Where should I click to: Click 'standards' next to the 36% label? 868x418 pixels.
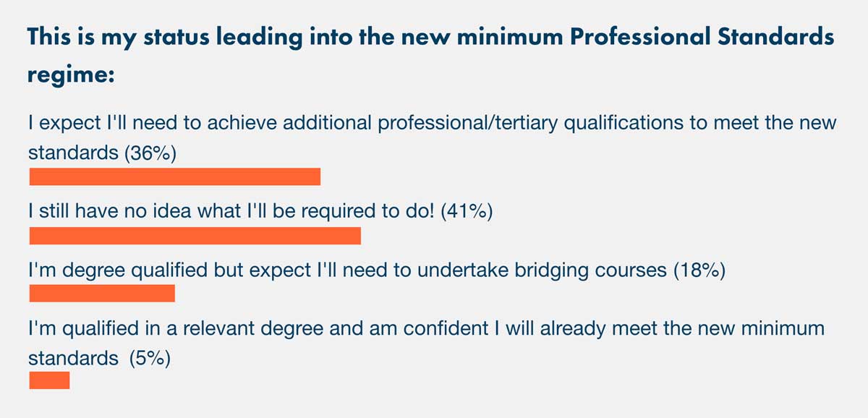pyautogui.click(x=73, y=153)
